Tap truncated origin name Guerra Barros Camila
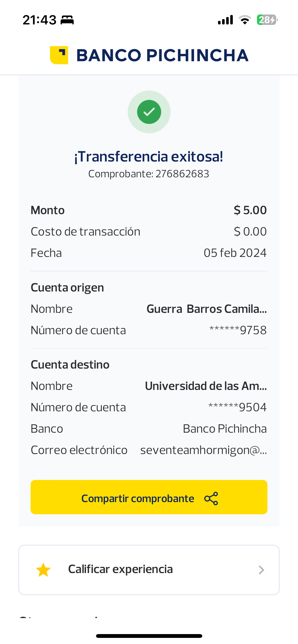298x644 pixels. (207, 309)
